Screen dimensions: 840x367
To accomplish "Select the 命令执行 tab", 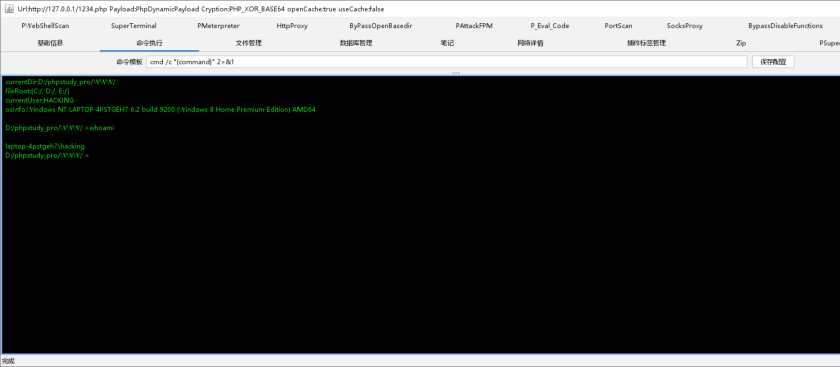I will click(x=149, y=43).
